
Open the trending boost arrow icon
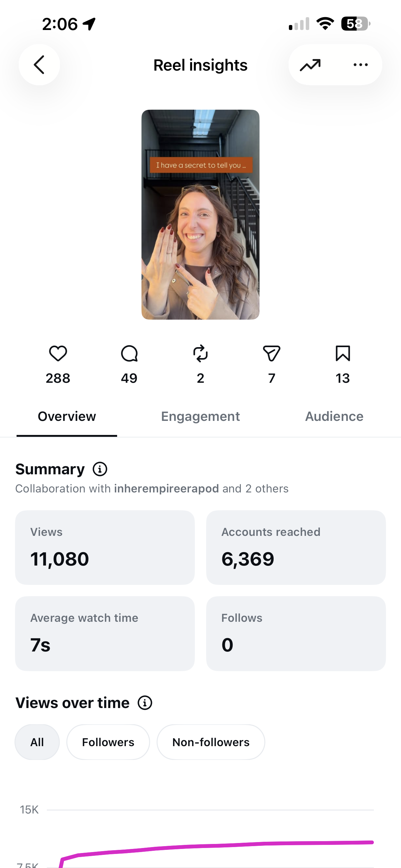pos(310,65)
